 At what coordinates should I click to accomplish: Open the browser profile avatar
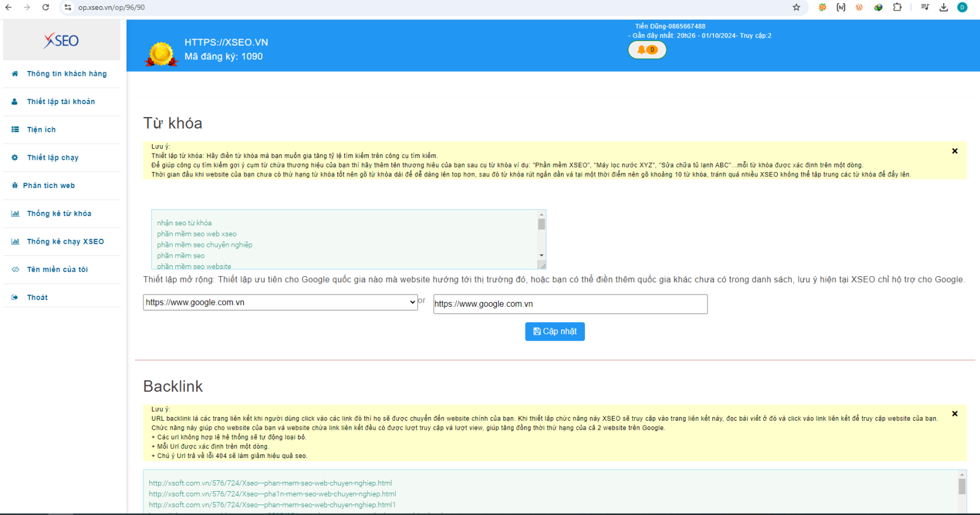(x=962, y=7)
